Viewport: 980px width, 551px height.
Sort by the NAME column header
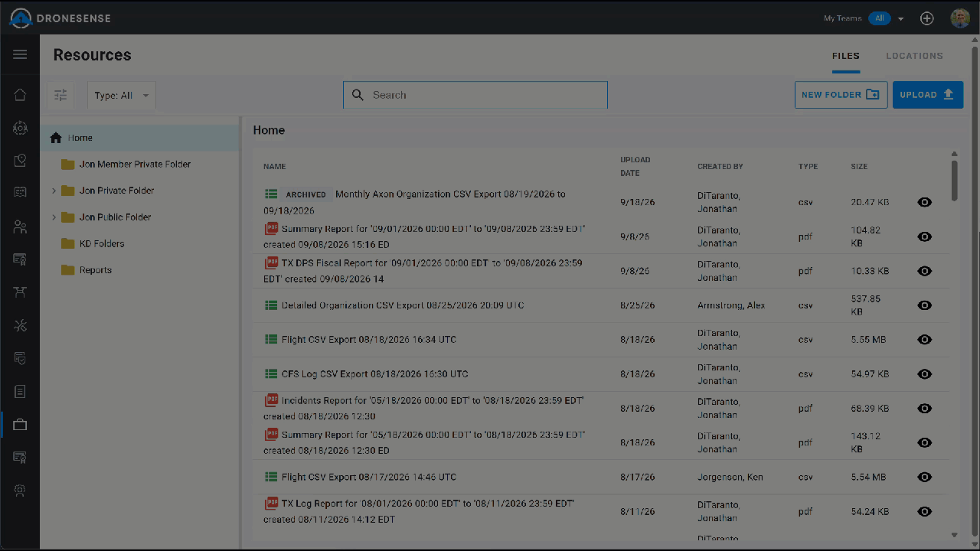[x=274, y=167]
